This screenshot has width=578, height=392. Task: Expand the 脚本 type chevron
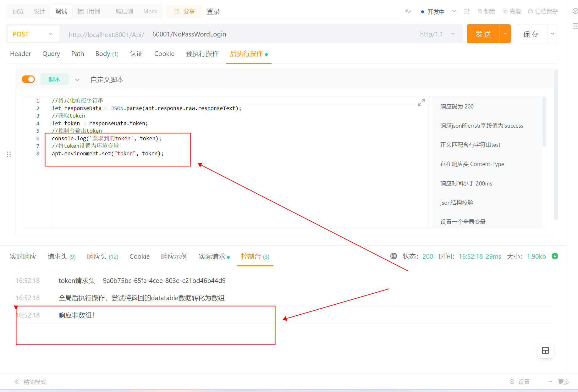tap(77, 80)
